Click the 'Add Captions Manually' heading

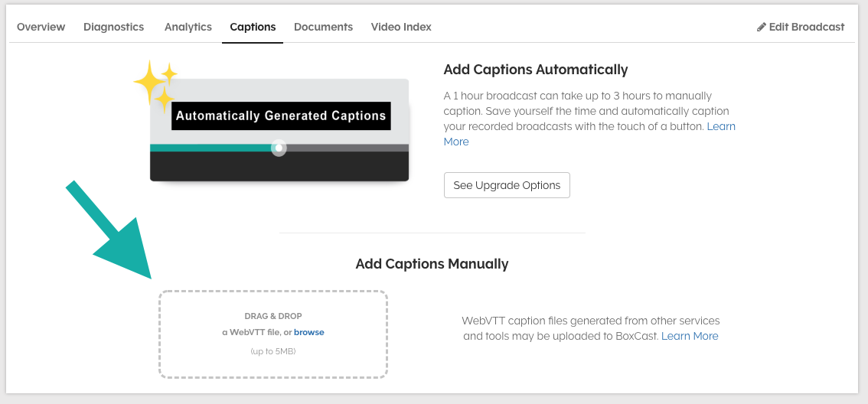(432, 264)
